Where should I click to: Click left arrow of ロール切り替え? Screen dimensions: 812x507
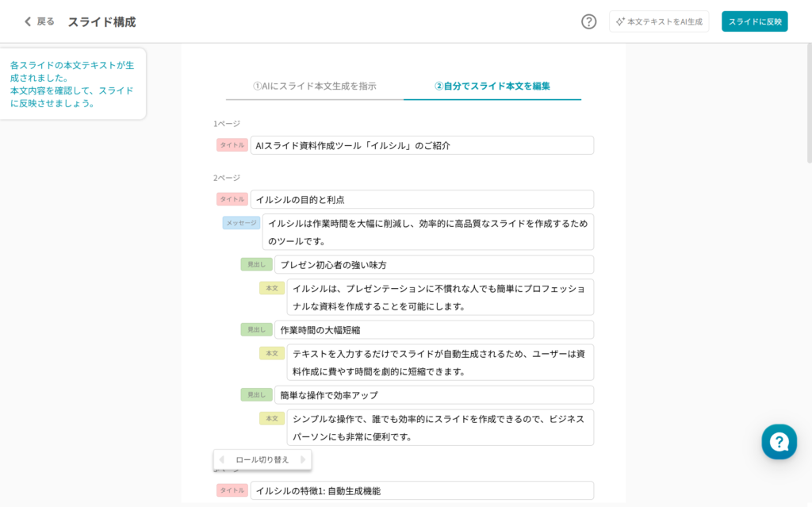[x=222, y=459]
